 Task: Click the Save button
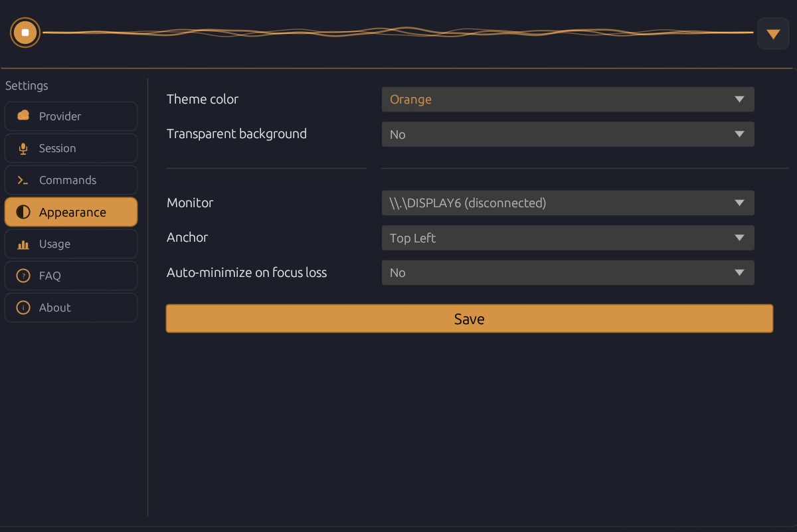click(x=469, y=318)
